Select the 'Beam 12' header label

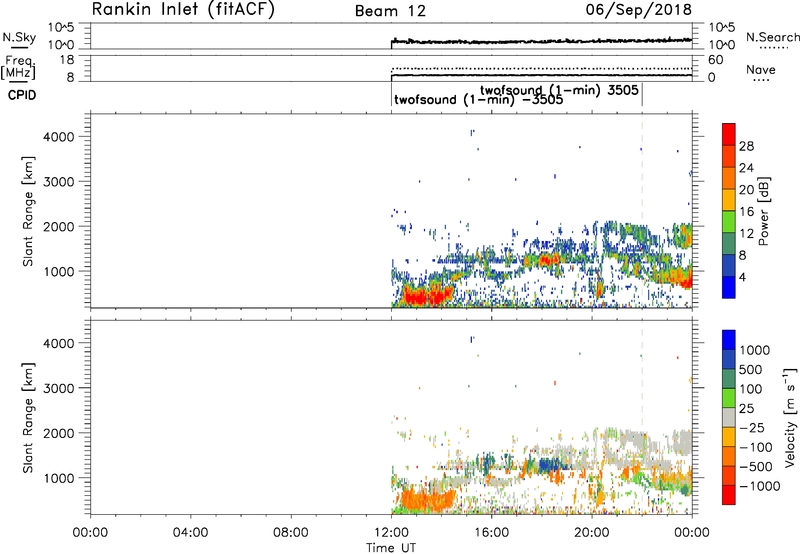coord(390,11)
